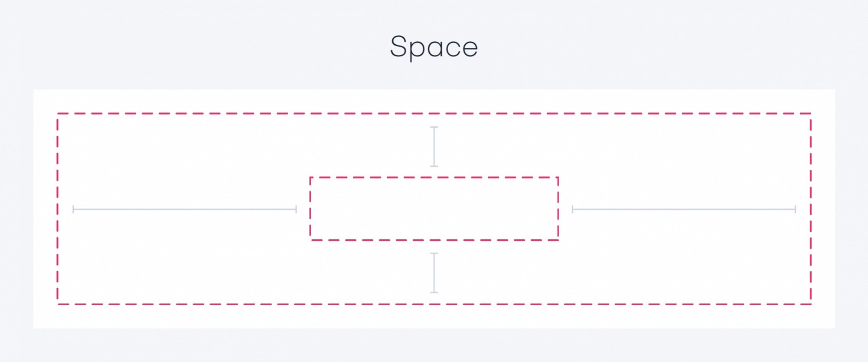
Task: Click the left horizontal spacing line
Action: coord(185,209)
